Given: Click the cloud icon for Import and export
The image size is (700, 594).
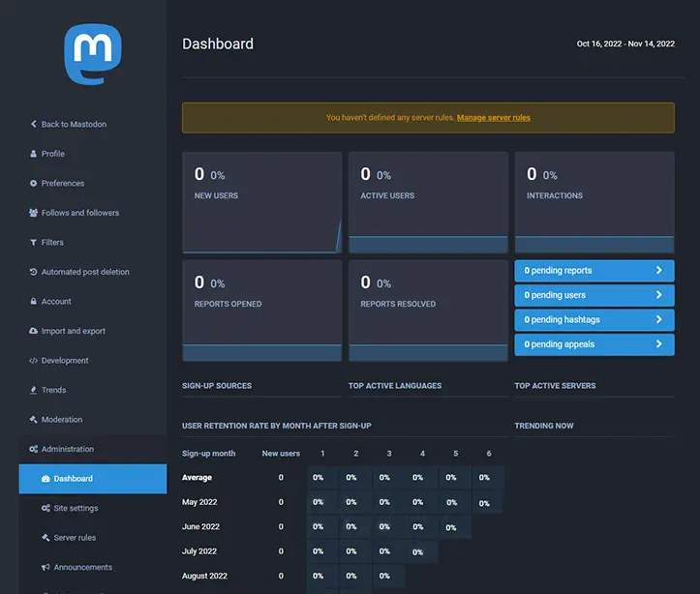Looking at the screenshot, I should (x=34, y=331).
